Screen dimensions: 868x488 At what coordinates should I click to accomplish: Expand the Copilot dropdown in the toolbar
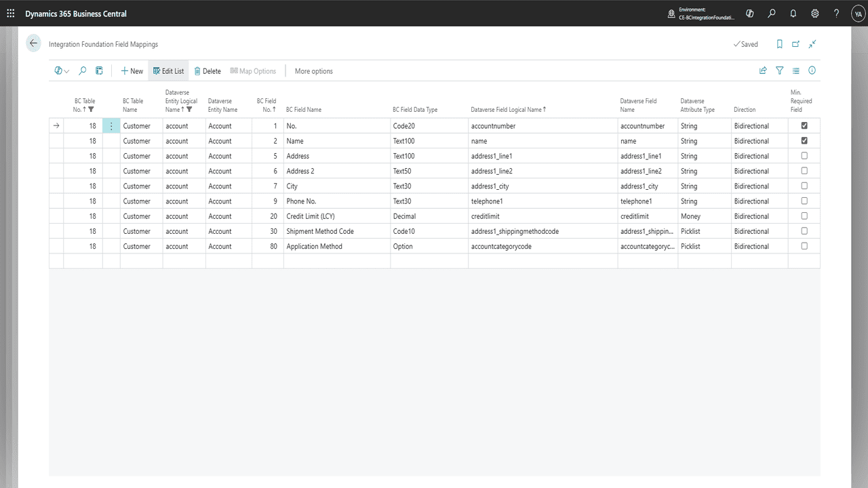62,70
